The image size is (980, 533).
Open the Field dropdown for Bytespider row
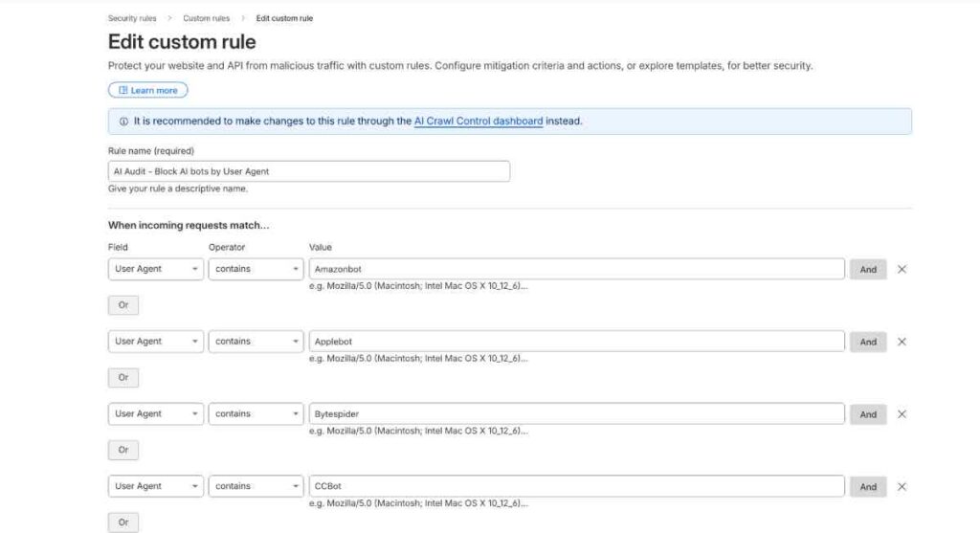click(x=156, y=413)
